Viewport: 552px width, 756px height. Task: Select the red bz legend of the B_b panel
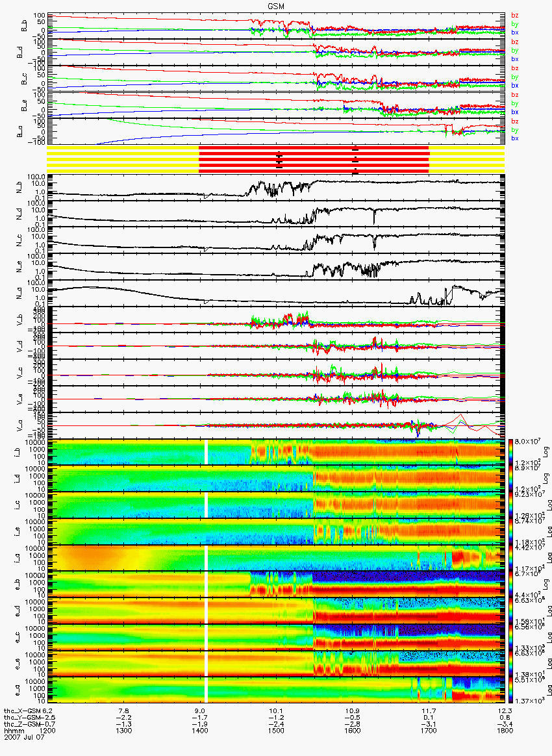515,16
